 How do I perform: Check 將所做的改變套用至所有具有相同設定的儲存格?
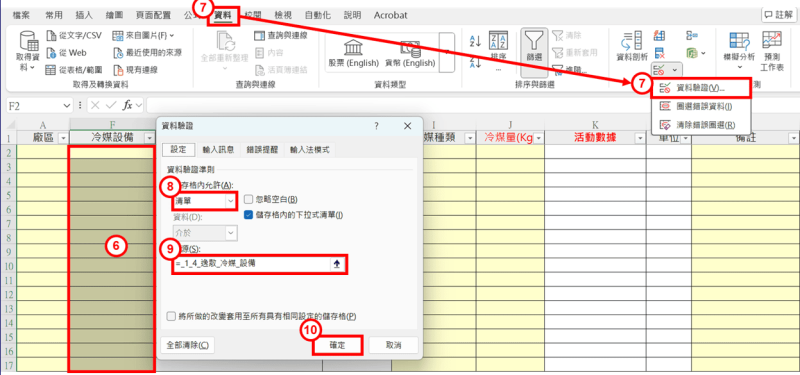coord(171,316)
